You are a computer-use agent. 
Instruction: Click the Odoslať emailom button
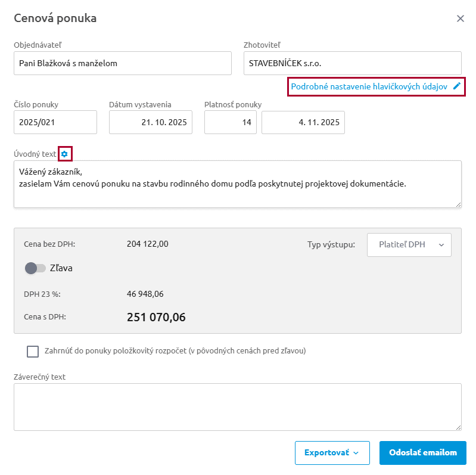422,453
